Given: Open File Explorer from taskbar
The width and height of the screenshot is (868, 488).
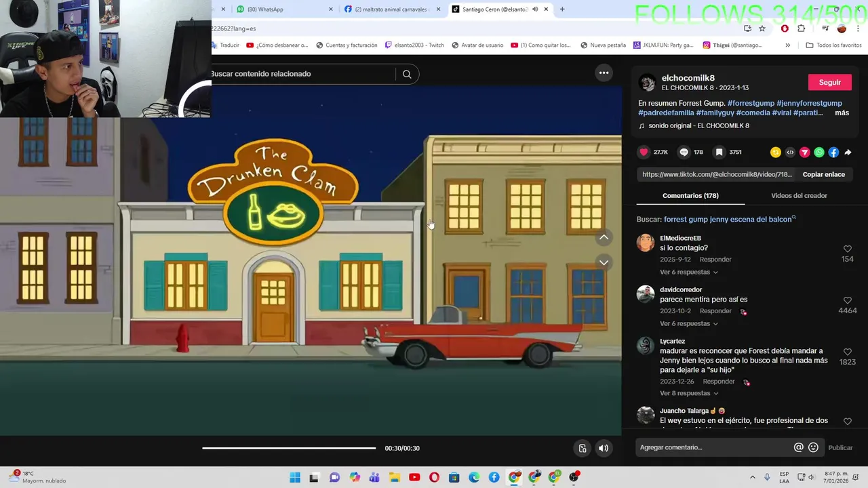Looking at the screenshot, I should 394,477.
